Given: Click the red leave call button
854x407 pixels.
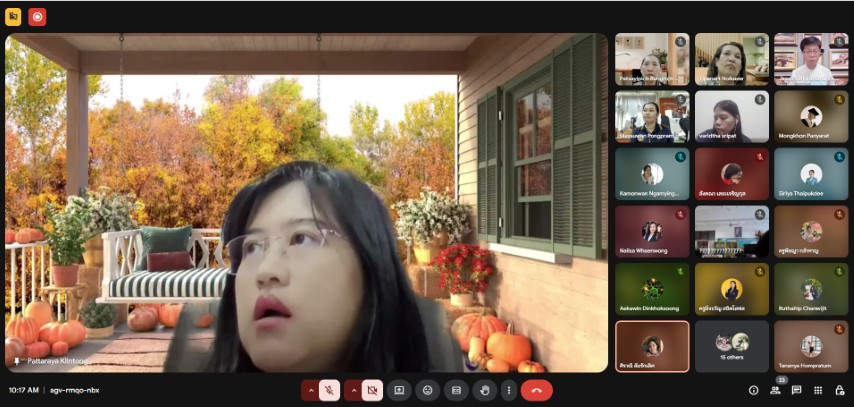Looking at the screenshot, I should [536, 390].
